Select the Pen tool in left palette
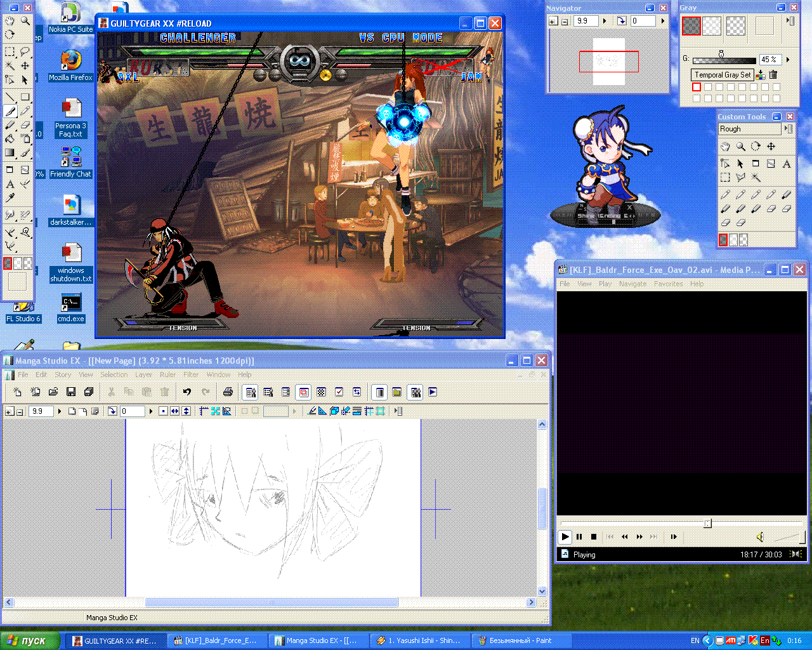The height and width of the screenshot is (650, 812). point(10,111)
